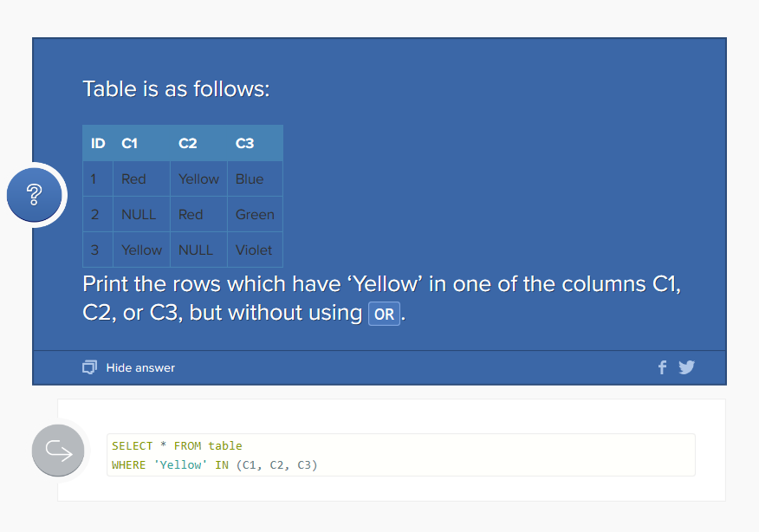The image size is (759, 532).
Task: Click the highlighted OR keyword tag
Action: (384, 314)
